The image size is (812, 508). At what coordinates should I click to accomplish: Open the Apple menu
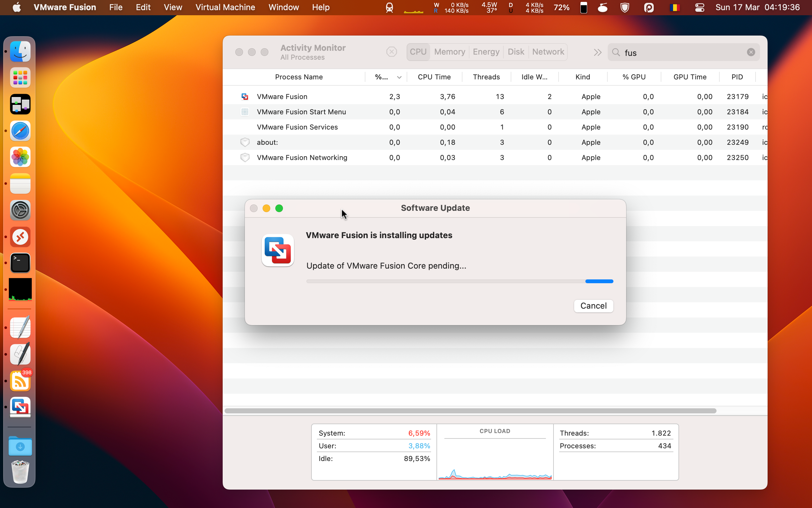17,7
